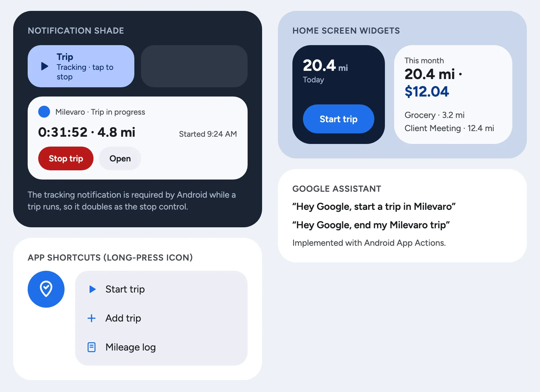540x392 pixels.
Task: Open the Milevaro location pin app icon
Action: click(x=46, y=289)
